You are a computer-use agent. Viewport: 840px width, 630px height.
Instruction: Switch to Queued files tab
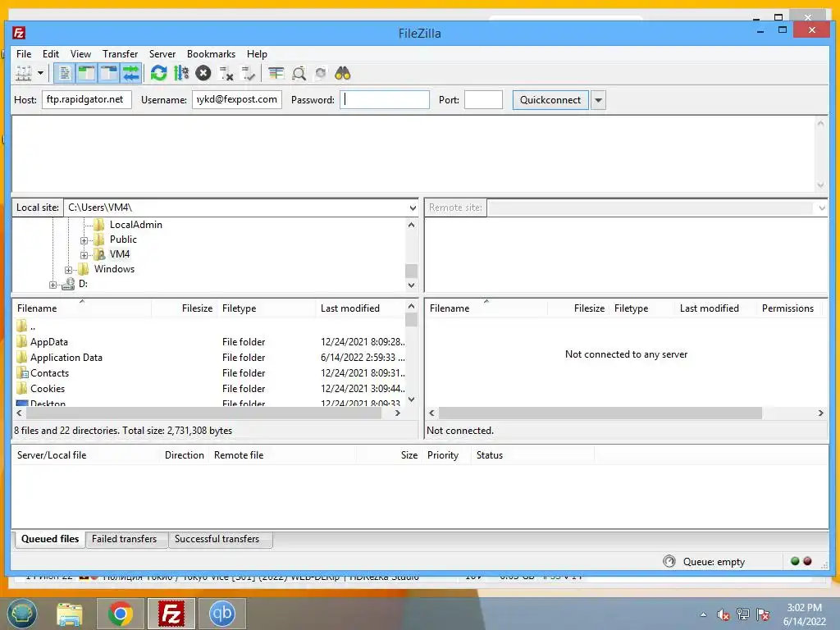(50, 539)
